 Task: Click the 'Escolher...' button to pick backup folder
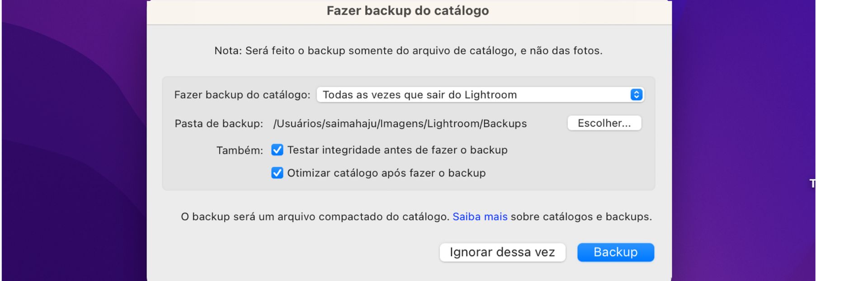coord(604,123)
